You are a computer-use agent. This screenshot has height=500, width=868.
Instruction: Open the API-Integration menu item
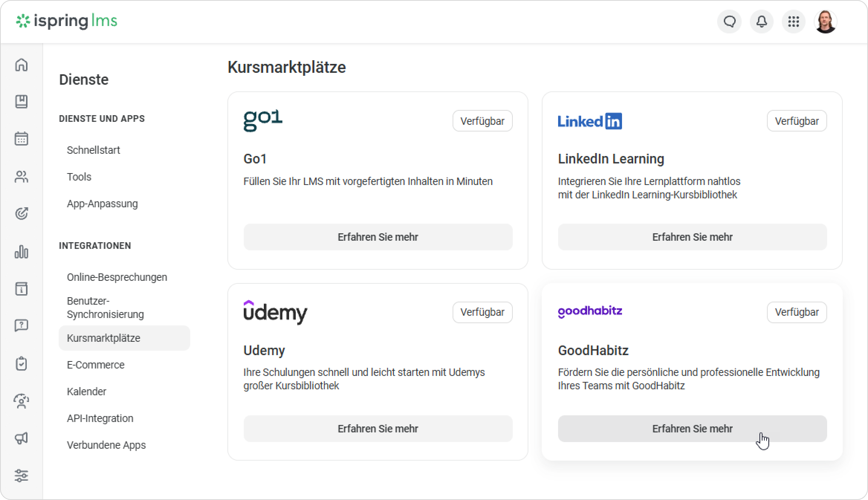[100, 418]
